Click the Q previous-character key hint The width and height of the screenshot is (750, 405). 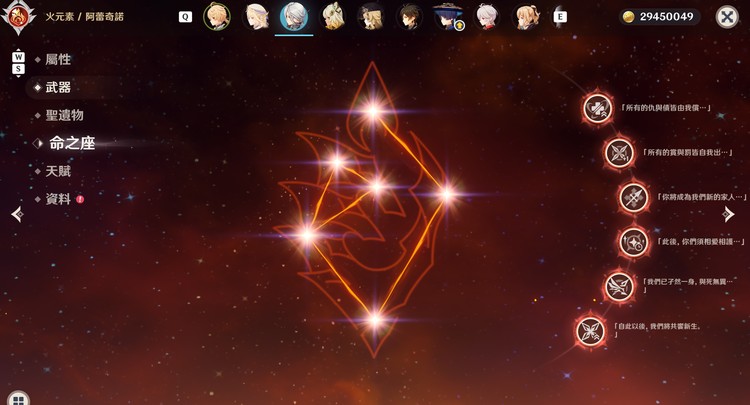click(185, 17)
